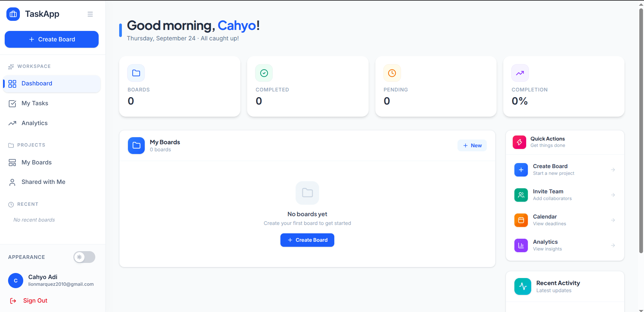Open Dashboard in the sidebar

52,84
